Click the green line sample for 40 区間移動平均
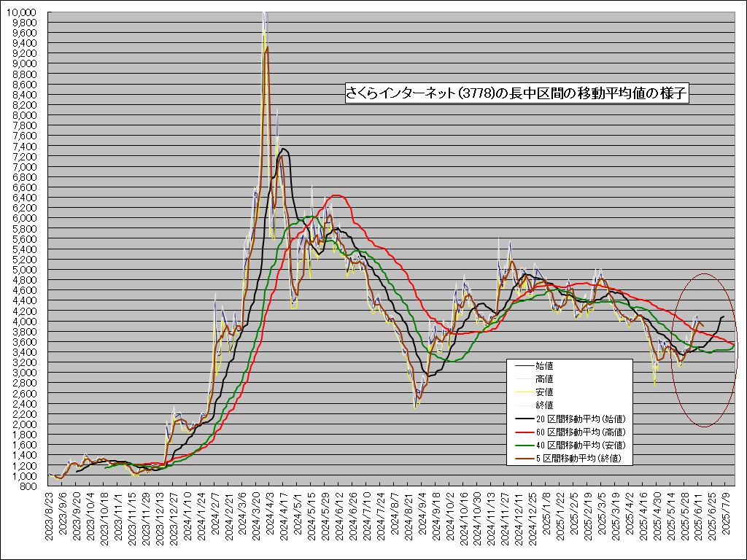 coord(524,446)
